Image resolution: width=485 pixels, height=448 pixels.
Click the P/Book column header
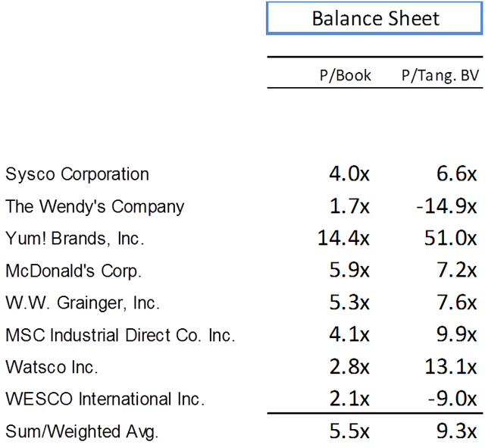[x=346, y=76]
